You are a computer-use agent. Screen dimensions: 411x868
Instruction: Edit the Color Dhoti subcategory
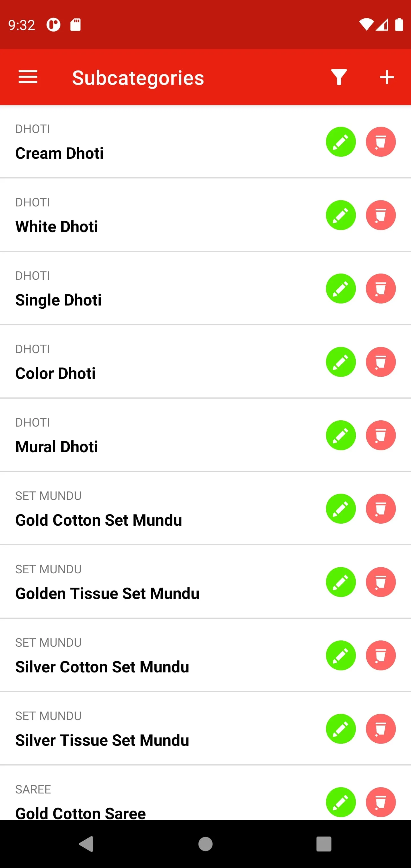point(341,362)
